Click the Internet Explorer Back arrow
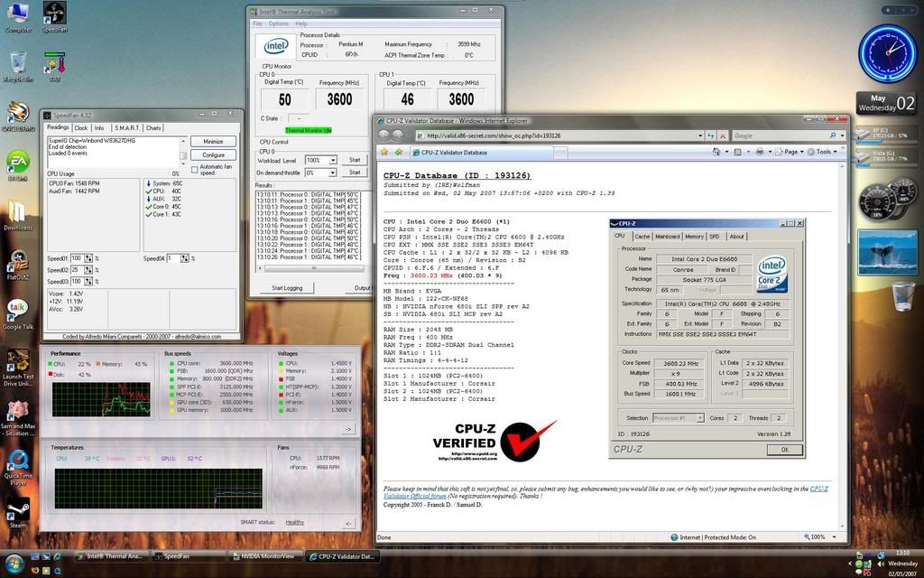This screenshot has width=924, height=578. tap(383, 135)
